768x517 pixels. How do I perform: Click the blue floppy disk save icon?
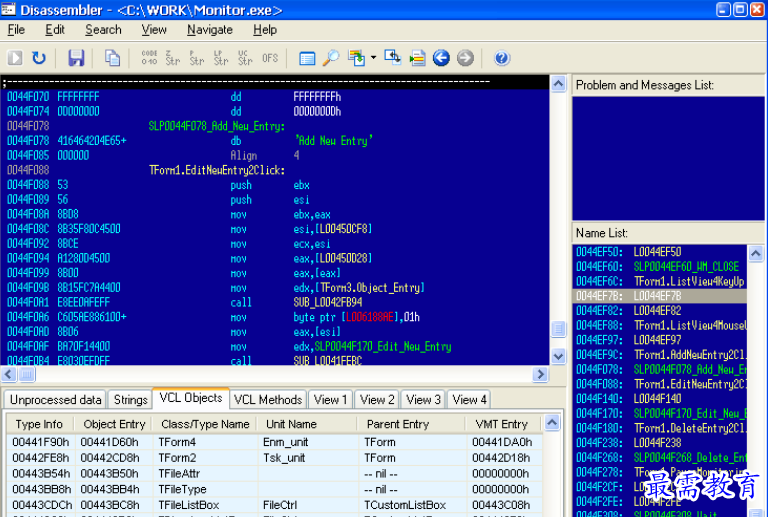(76, 58)
